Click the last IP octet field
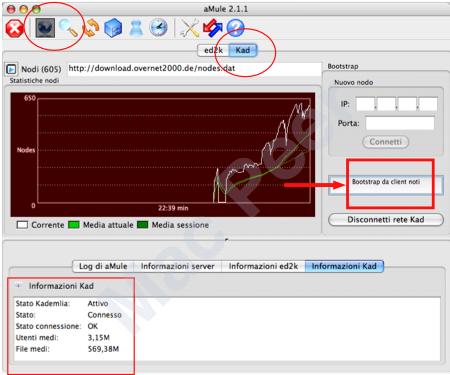 [428, 104]
